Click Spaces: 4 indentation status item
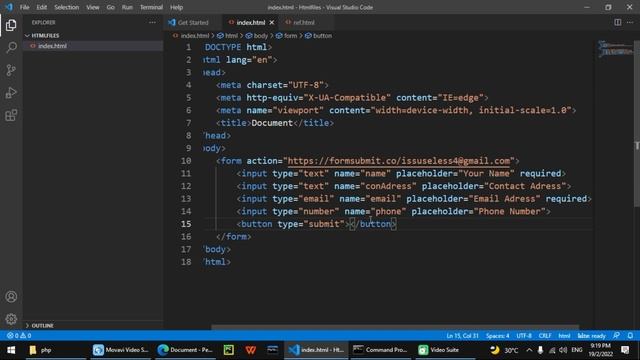Viewport: 640px width, 360px height. 497,336
